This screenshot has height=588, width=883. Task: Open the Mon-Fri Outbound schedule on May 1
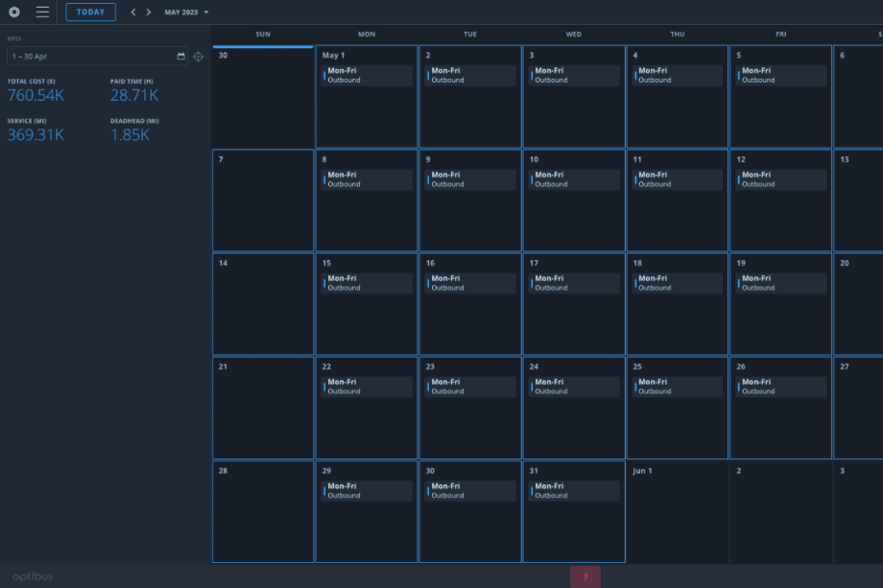(x=366, y=75)
